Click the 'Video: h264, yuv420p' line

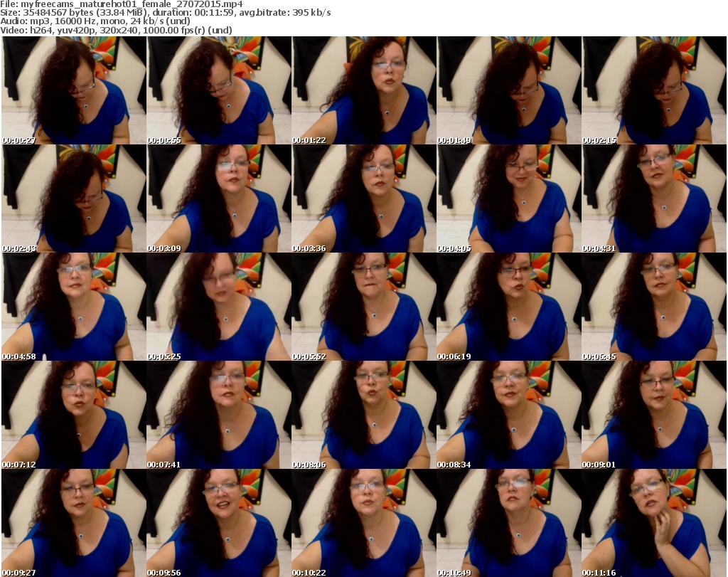(116, 30)
